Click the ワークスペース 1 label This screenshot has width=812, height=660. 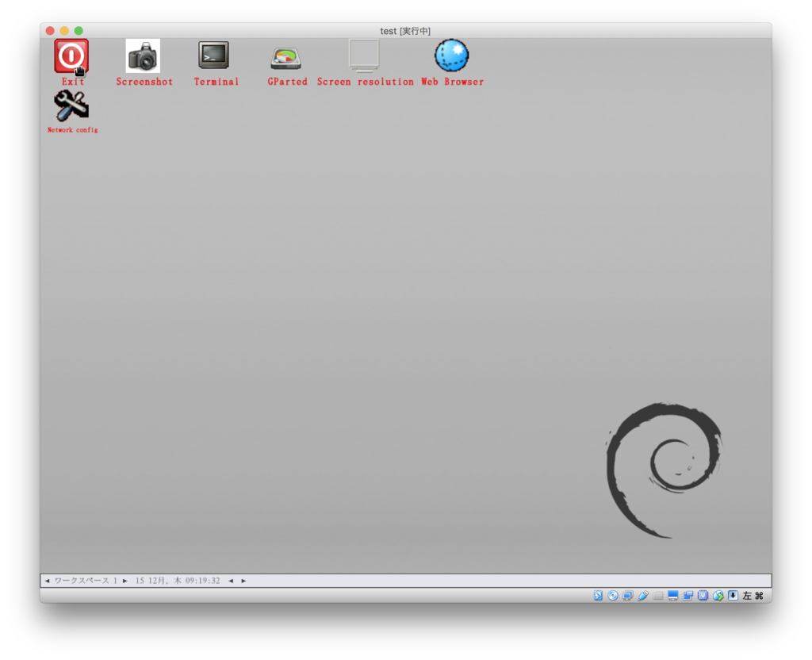click(x=86, y=581)
